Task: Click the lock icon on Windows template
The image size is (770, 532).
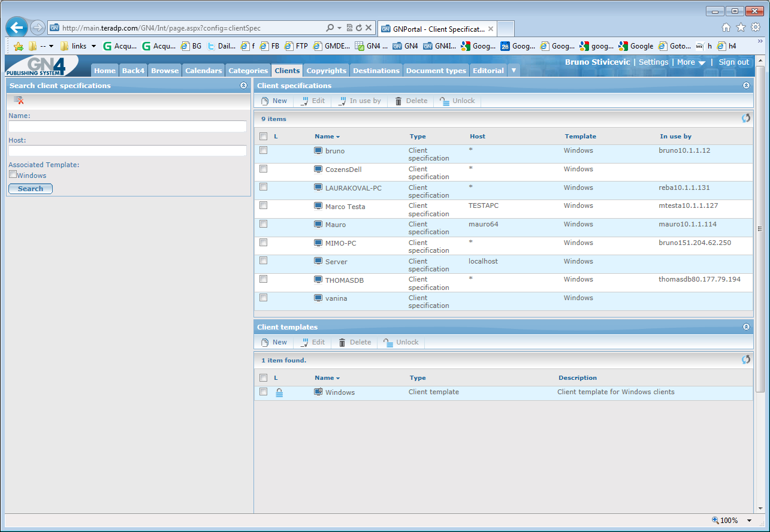Action: (279, 393)
